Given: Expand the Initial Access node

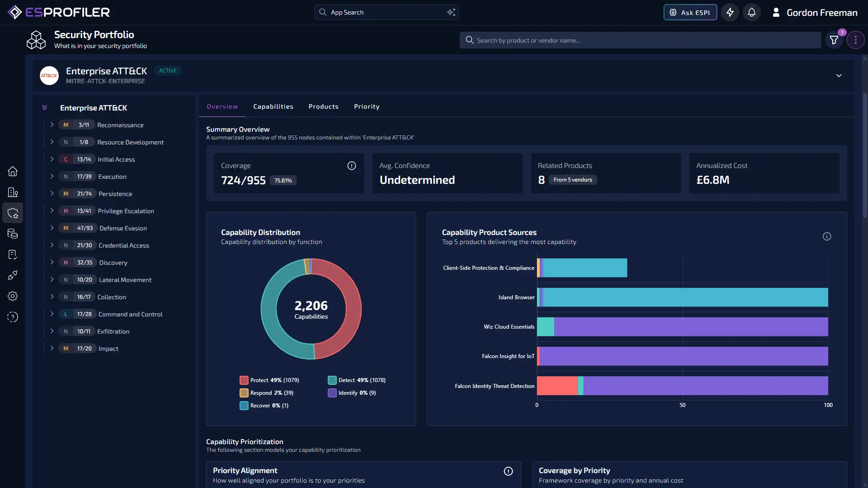Looking at the screenshot, I should pos(52,159).
